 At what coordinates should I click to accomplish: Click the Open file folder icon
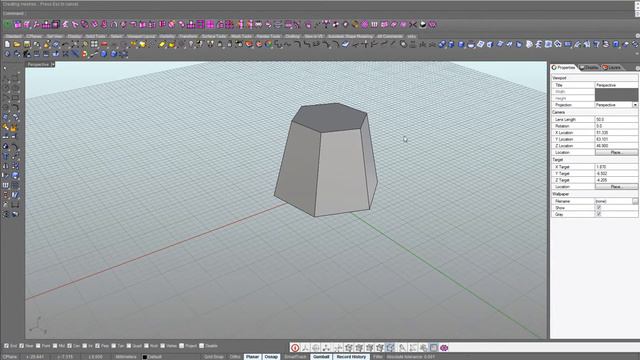click(17, 44)
